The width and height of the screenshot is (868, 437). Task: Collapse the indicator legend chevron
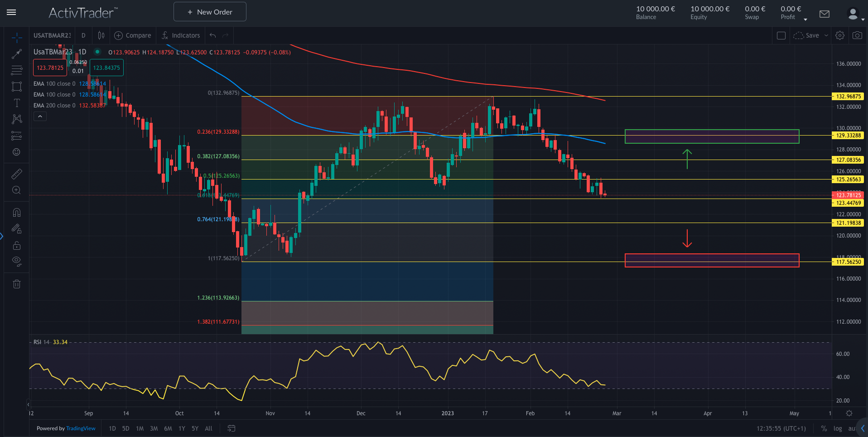click(40, 117)
